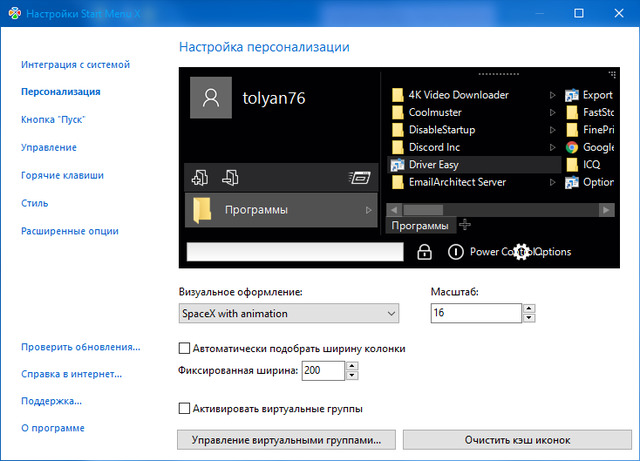Click the run window icon above Программы
The height and width of the screenshot is (461, 640).
(x=360, y=178)
